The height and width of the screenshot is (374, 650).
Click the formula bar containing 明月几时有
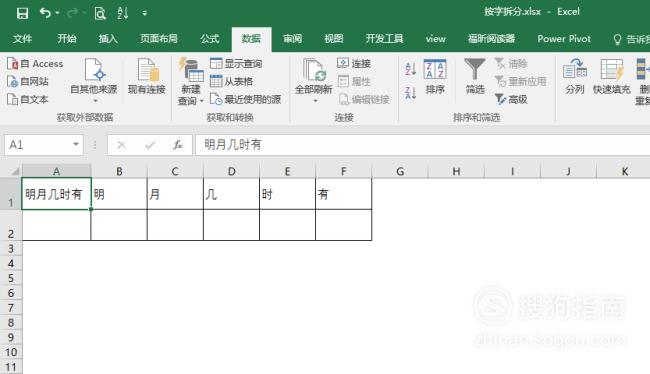click(423, 145)
